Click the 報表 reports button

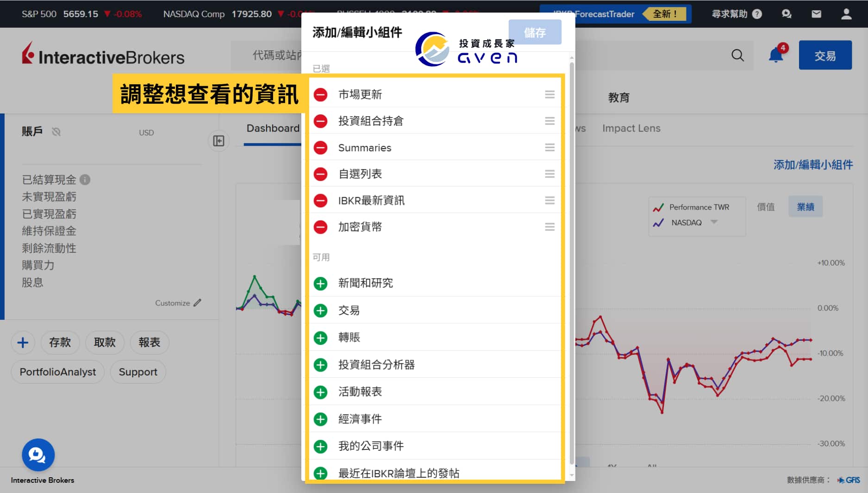pos(150,343)
